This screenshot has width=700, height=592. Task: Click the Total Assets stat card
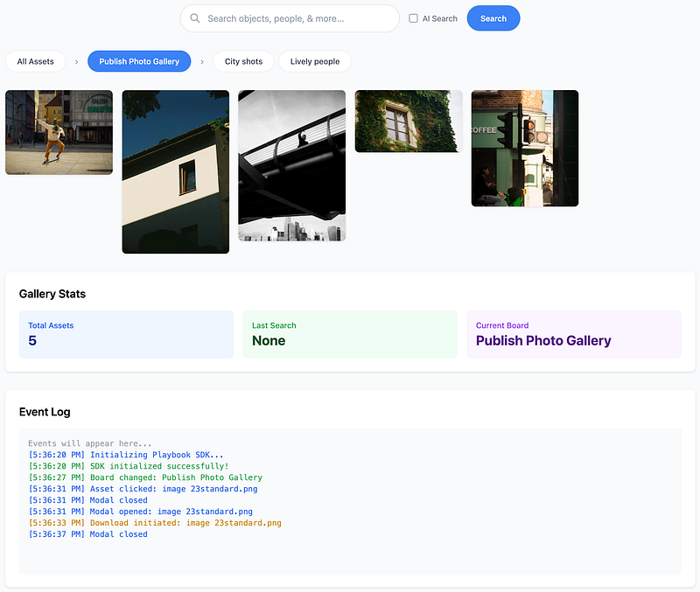126,334
